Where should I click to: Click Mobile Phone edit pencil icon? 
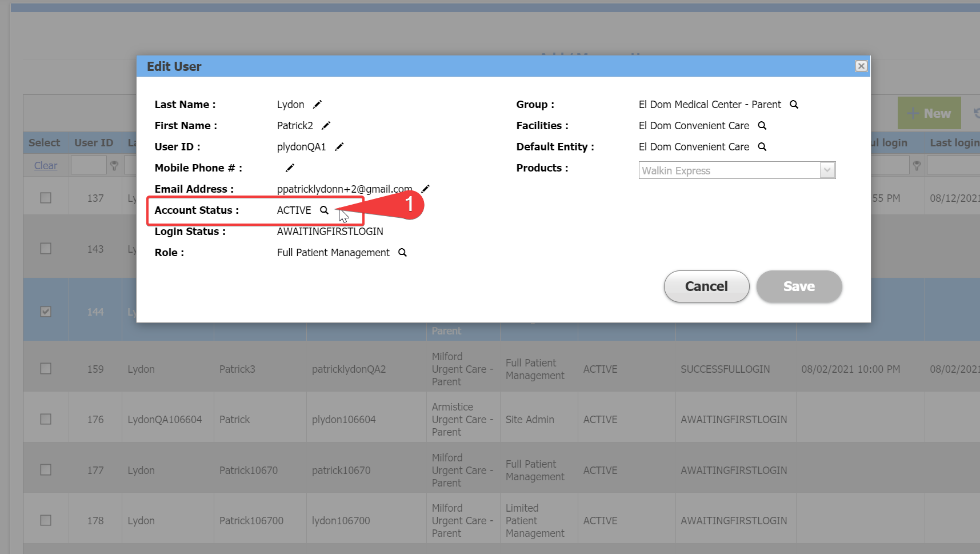pos(290,168)
